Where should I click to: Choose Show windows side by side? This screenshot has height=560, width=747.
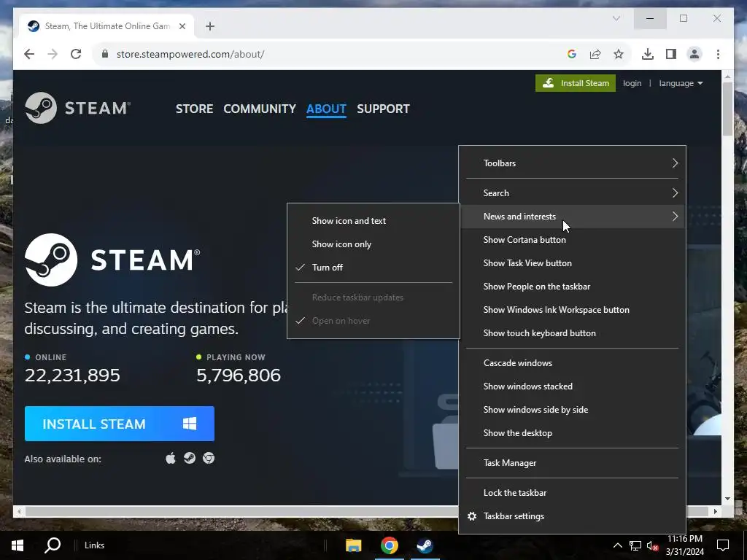point(572,410)
